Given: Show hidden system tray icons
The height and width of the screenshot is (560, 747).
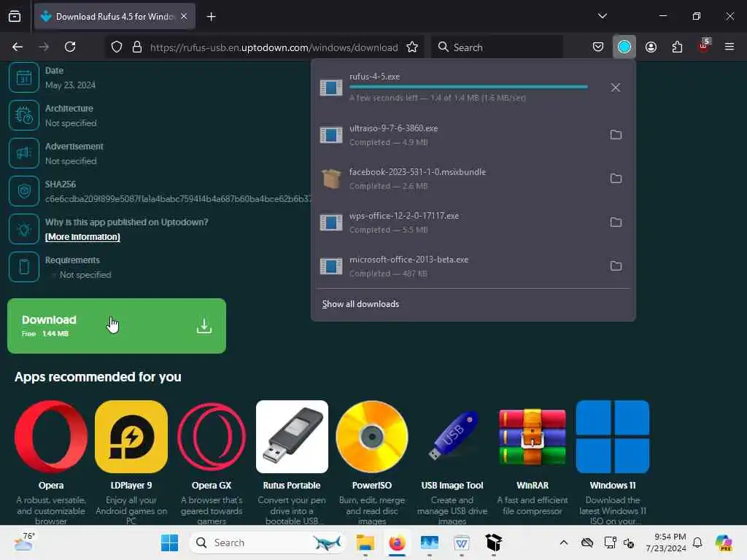Looking at the screenshot, I should (x=564, y=542).
